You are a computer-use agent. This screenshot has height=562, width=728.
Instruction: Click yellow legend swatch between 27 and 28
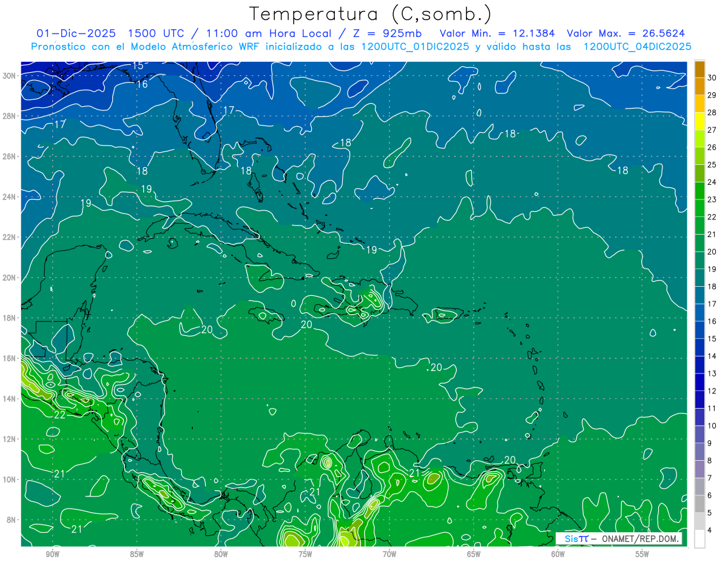(x=699, y=121)
